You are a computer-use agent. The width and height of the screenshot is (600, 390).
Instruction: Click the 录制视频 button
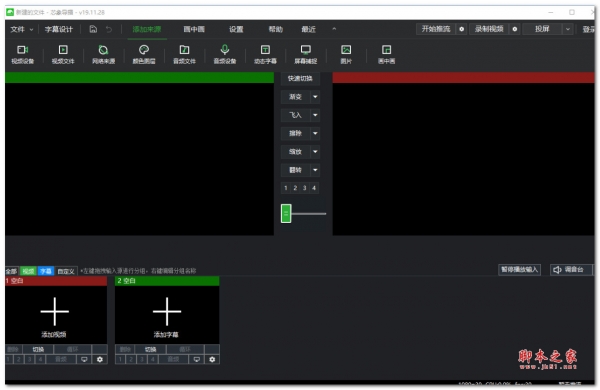[489, 29]
